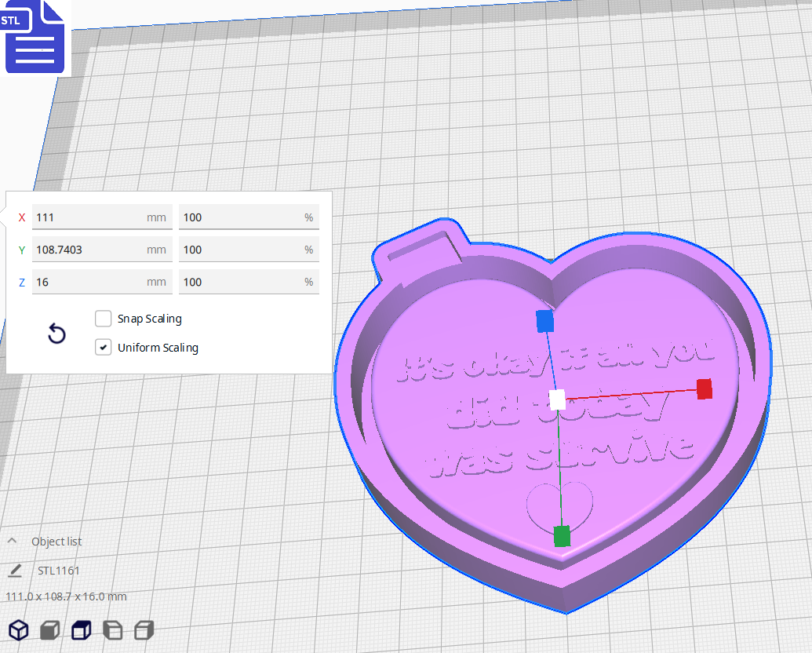The width and height of the screenshot is (812, 653).
Task: Select the left side camera view
Action: click(x=112, y=630)
